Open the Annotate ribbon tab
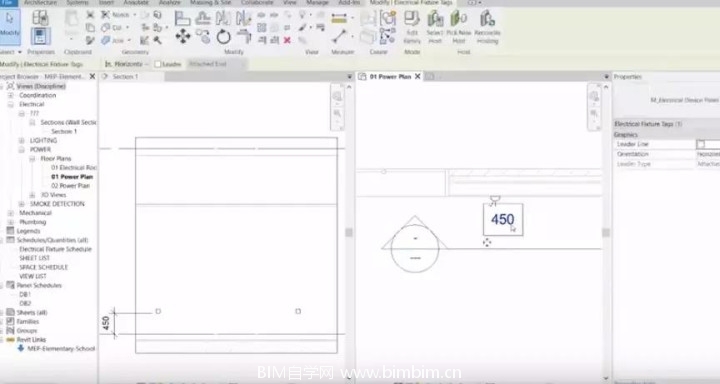720x384 pixels. 136,3
